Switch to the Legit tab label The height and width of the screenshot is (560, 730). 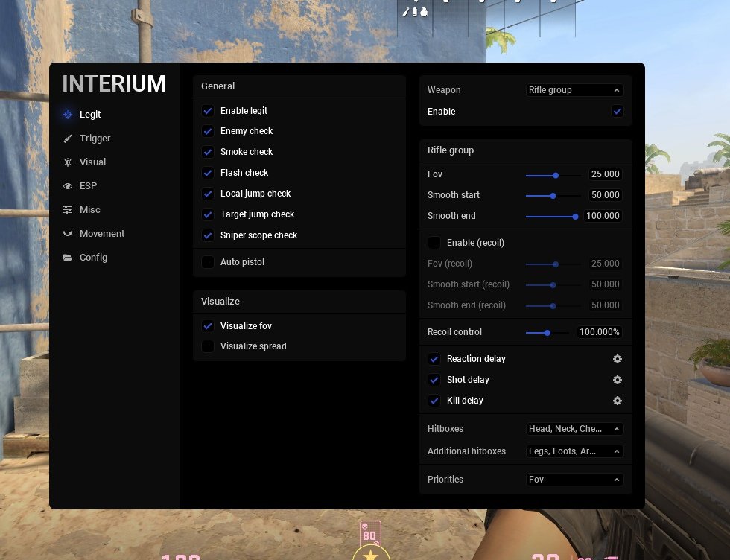(90, 115)
